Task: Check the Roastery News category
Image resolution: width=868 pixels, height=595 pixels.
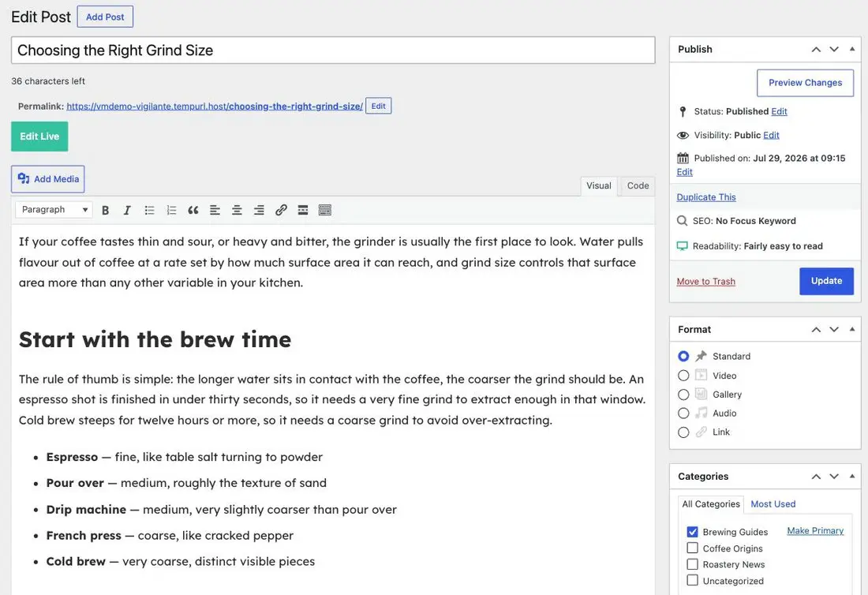Action: click(x=693, y=564)
